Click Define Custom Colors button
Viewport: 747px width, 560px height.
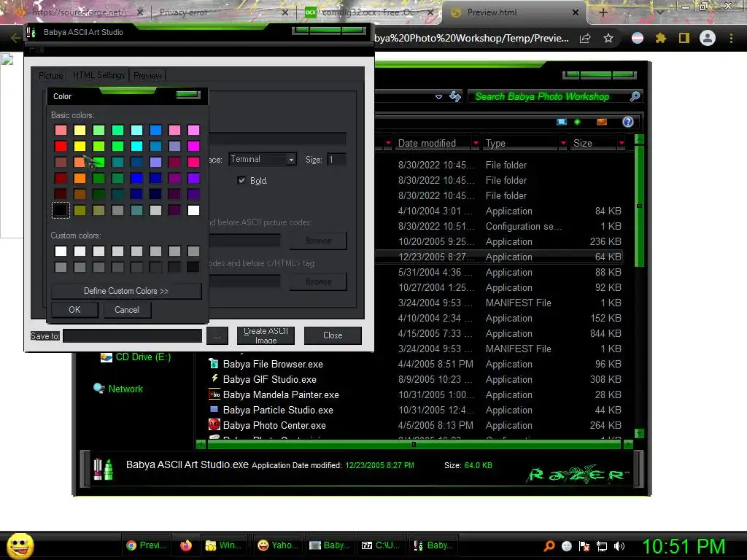(x=126, y=291)
